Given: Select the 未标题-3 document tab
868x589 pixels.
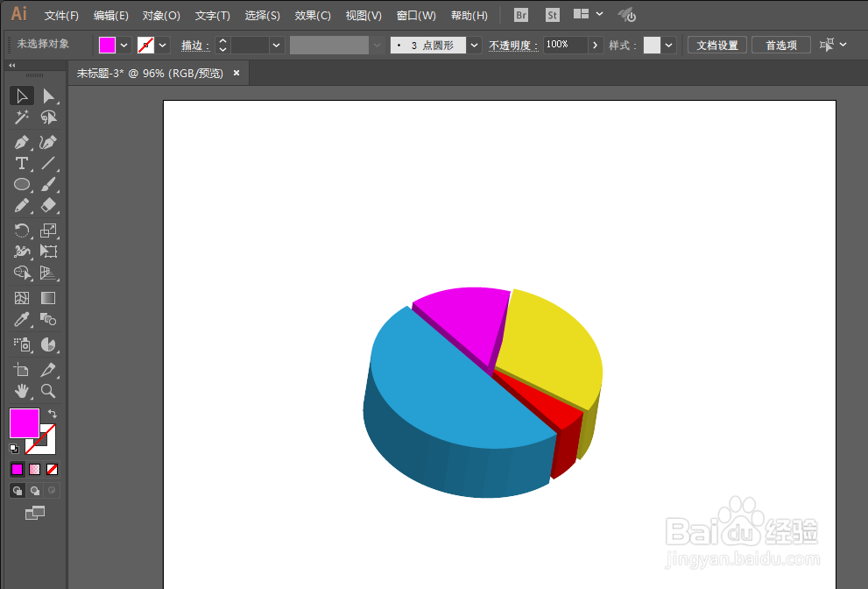Looking at the screenshot, I should point(150,73).
